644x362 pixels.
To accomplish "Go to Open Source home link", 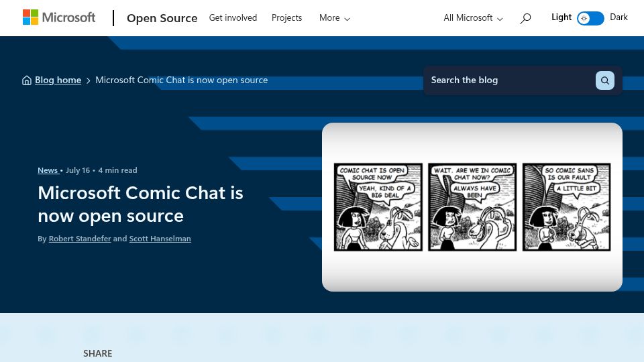I will tap(162, 18).
